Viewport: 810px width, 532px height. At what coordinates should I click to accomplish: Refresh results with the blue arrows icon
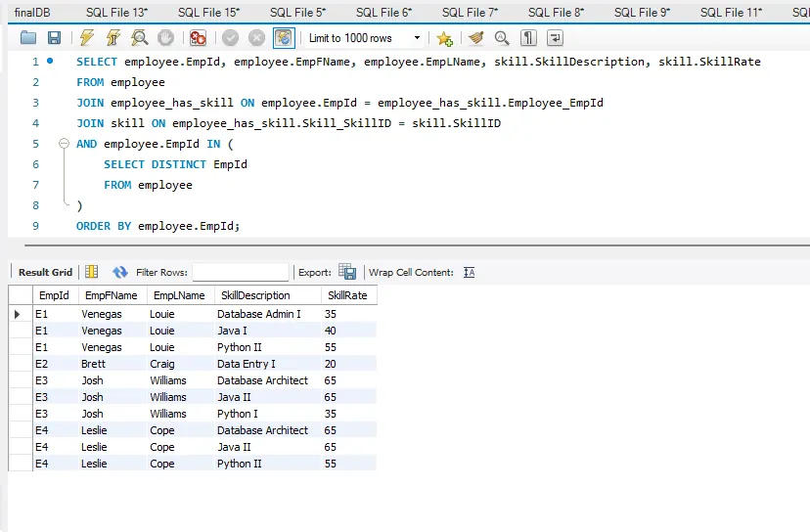[x=120, y=272]
